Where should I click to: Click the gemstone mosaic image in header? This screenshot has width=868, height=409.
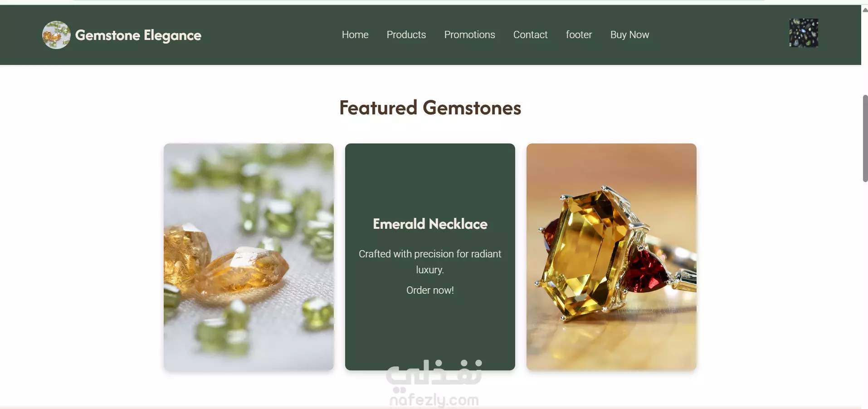(x=804, y=33)
